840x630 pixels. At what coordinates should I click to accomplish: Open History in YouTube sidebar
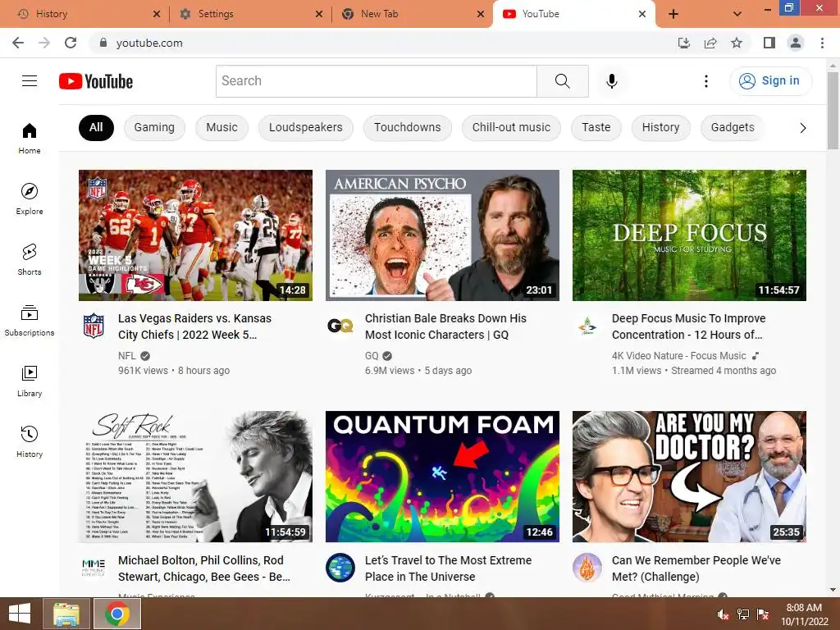click(x=30, y=441)
